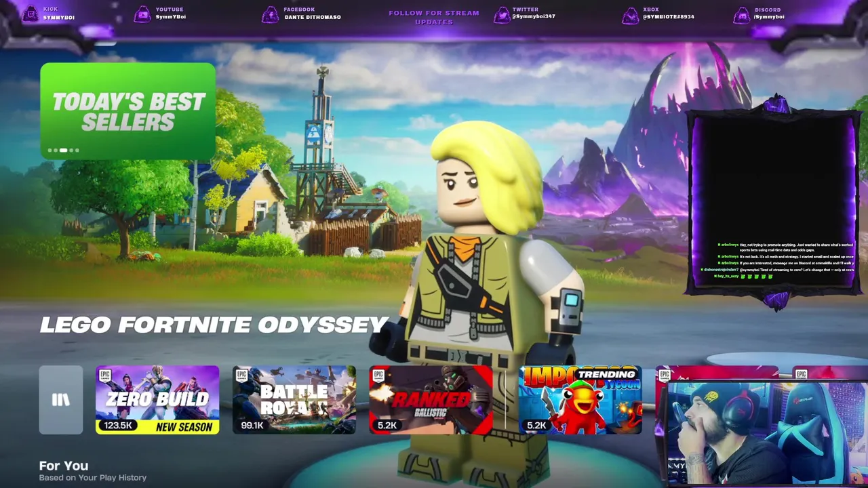Click the Facebook logo in overlay
This screenshot has width=868, height=488.
click(x=270, y=14)
